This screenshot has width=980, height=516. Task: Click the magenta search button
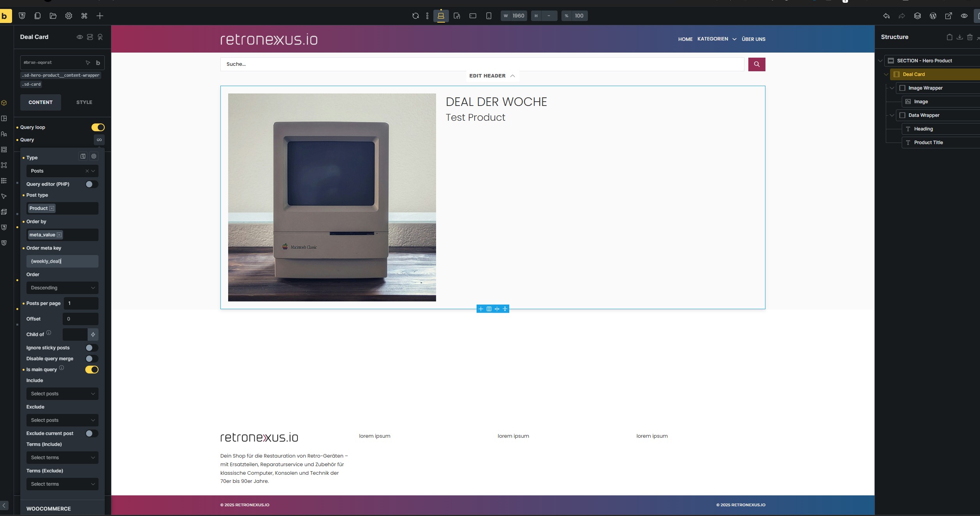[x=757, y=64]
